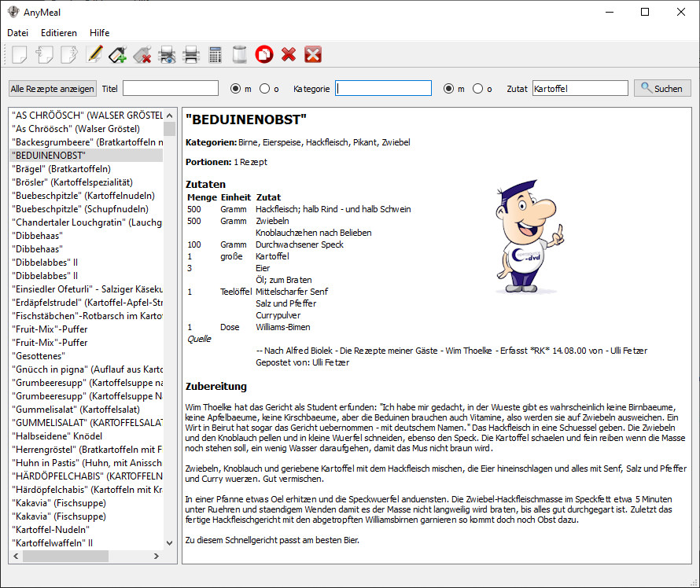
Task: Click the new blank recipe icon
Action: coord(20,54)
